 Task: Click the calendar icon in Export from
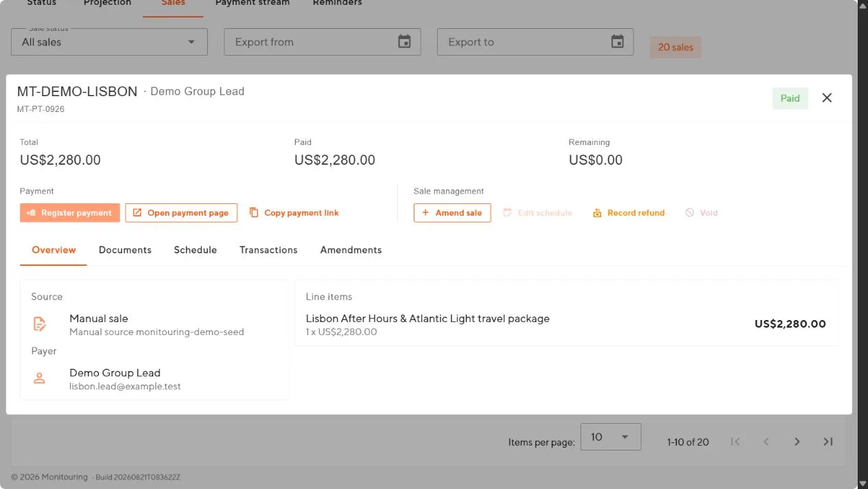click(404, 42)
